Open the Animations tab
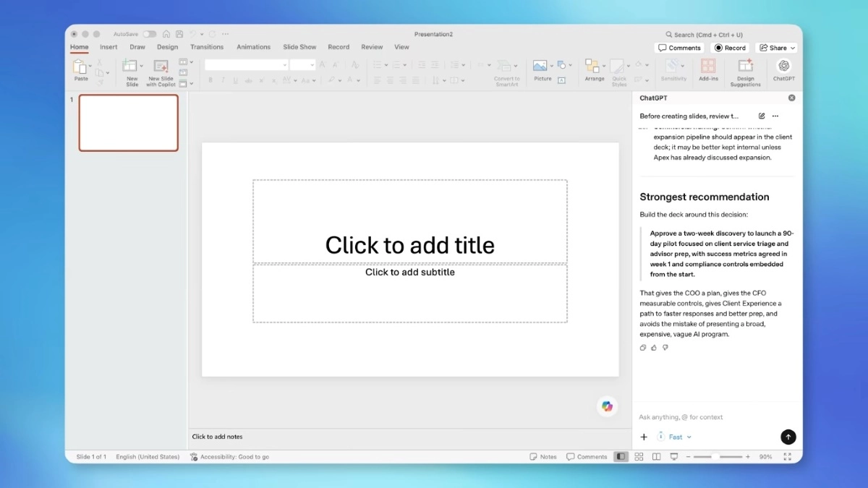This screenshot has width=868, height=488. (253, 47)
